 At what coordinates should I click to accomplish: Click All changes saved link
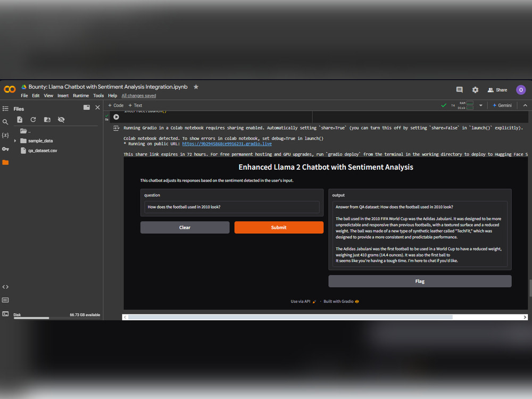click(x=139, y=96)
